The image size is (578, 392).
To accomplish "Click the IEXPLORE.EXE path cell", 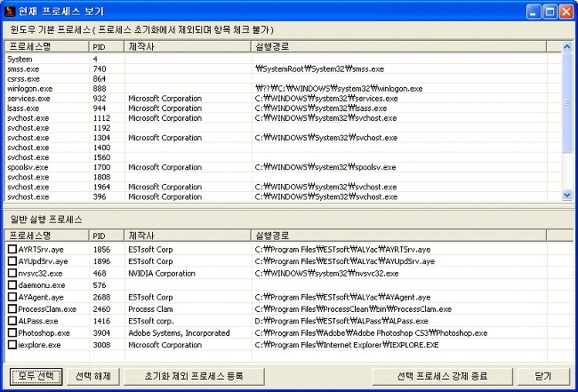I will pos(347,345).
